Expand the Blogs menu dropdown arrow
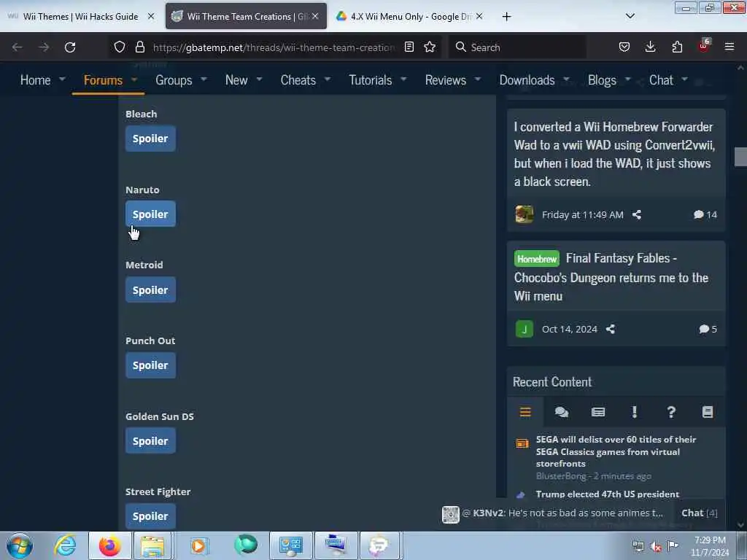The image size is (747, 560). (x=628, y=79)
